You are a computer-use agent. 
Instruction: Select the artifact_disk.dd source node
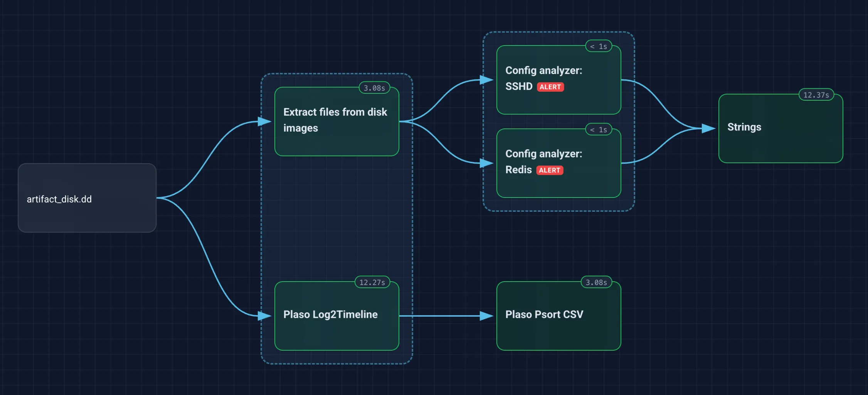tap(87, 198)
